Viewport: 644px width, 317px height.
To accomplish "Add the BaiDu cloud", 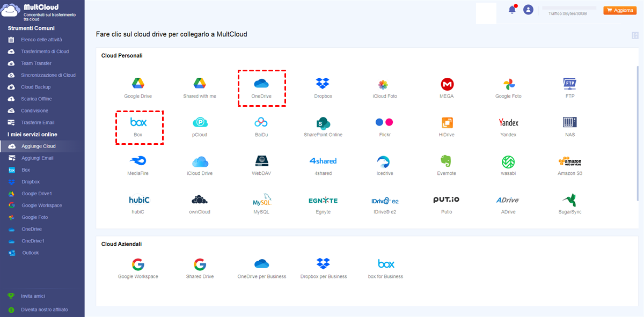I will [x=261, y=127].
